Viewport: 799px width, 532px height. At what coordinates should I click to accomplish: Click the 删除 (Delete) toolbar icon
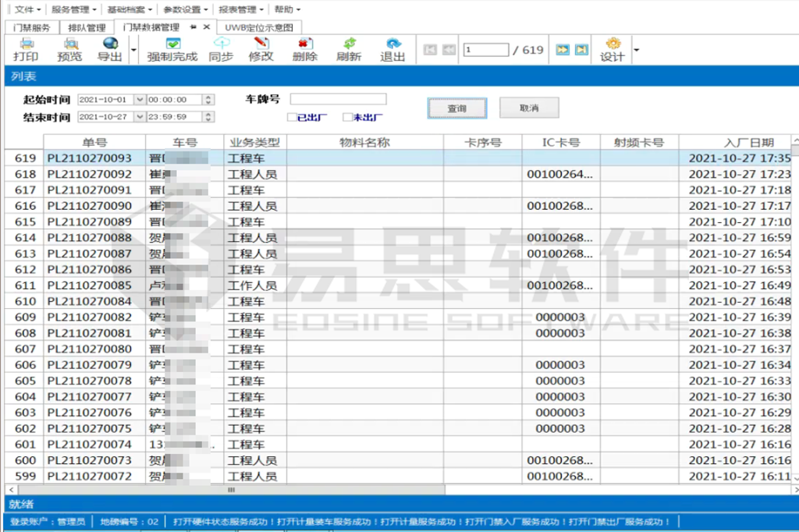coord(304,51)
